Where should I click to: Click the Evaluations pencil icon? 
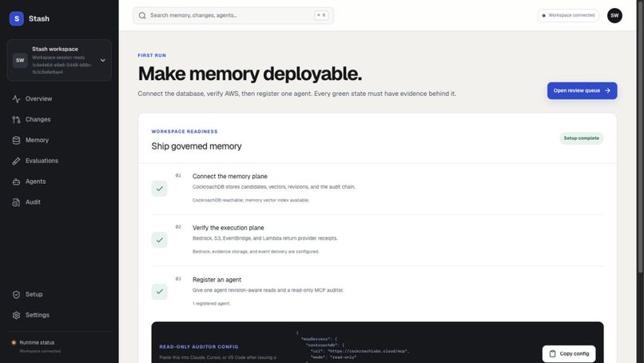tap(17, 161)
